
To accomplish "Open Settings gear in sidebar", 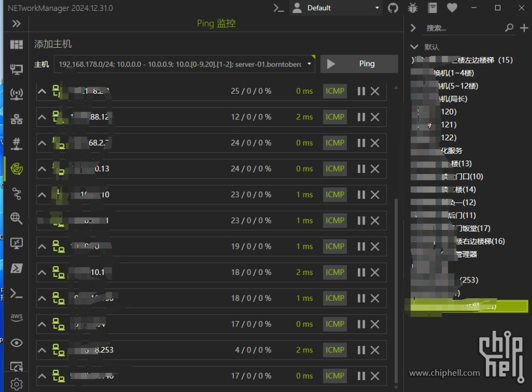I will point(16,384).
